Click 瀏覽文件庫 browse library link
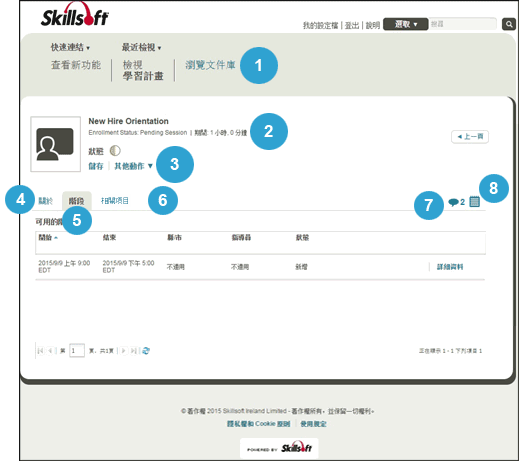 210,65
